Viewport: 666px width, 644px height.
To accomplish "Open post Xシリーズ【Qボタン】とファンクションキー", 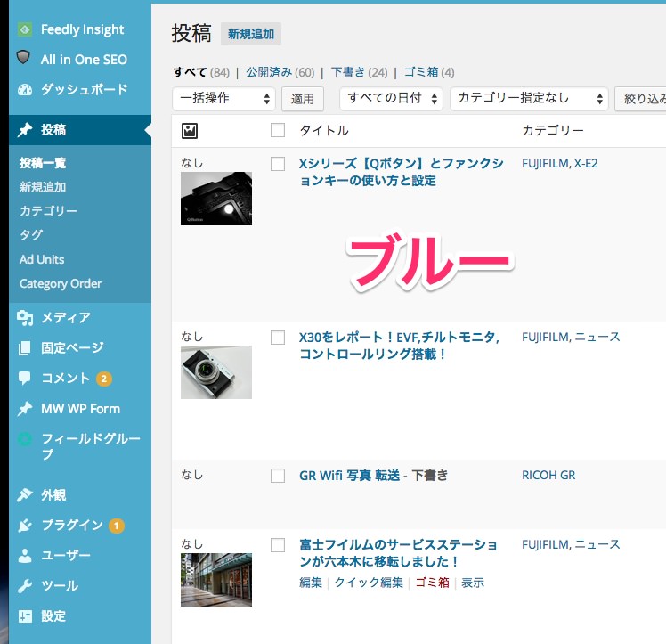I will 401,172.
